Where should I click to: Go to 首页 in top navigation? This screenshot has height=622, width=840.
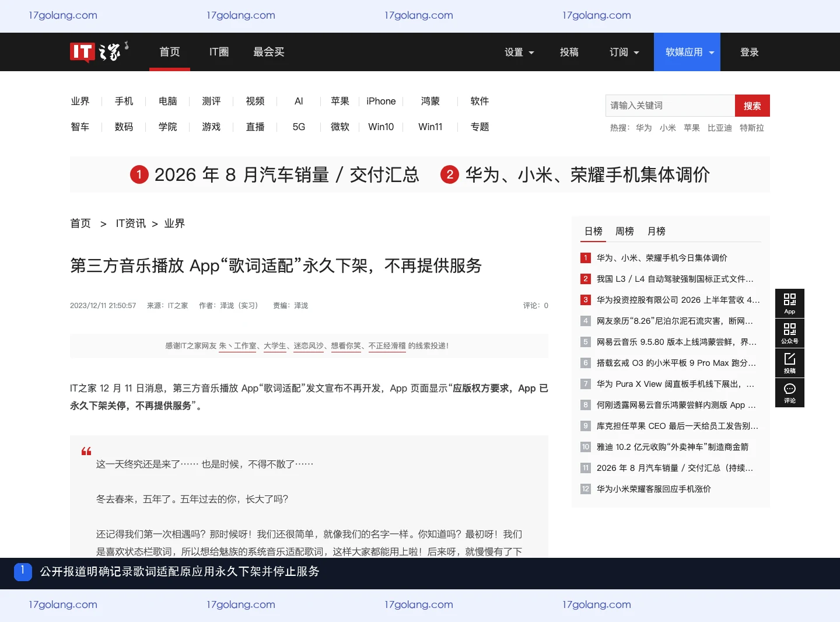170,52
